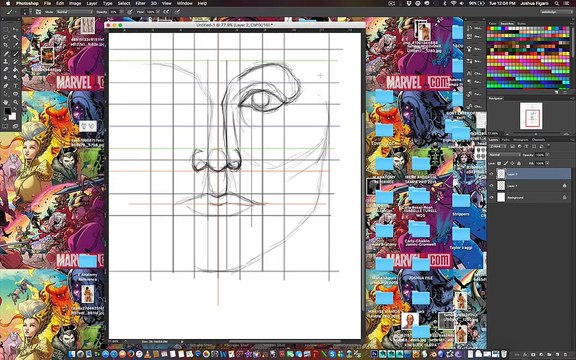
Task: Enable airbrush-style build-up
Action: point(166,12)
